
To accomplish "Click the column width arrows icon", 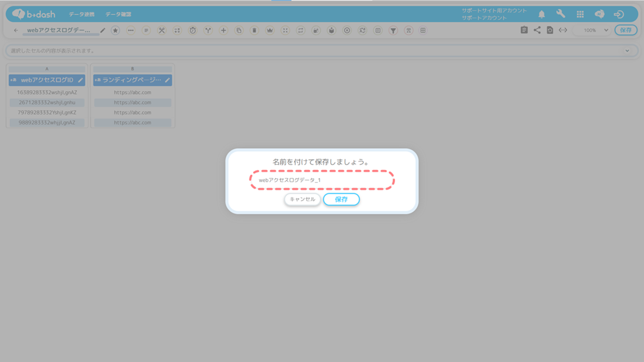I will point(563,30).
